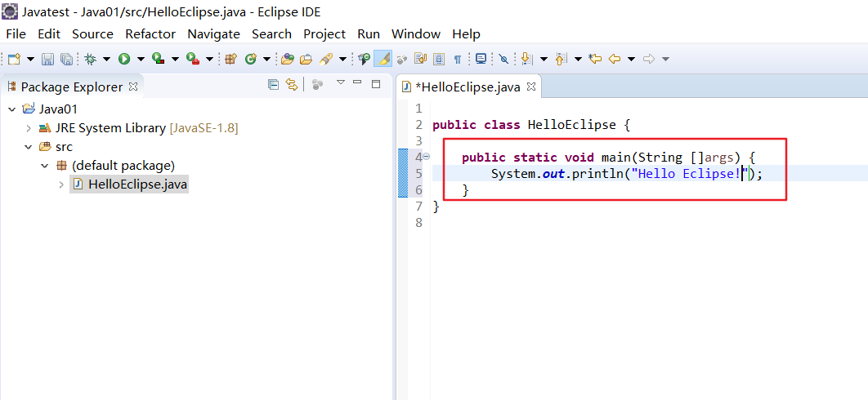The width and height of the screenshot is (868, 400).
Task: Click the Skip All Breakpoints icon left of highlighter
Action: [365, 59]
